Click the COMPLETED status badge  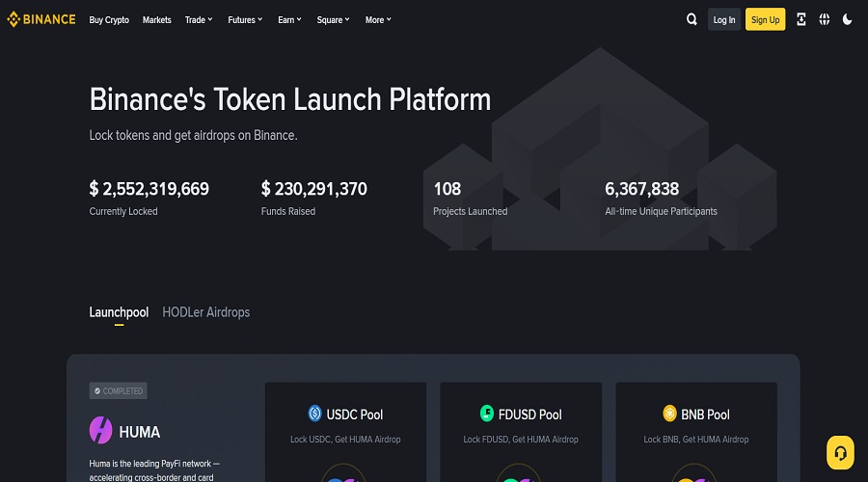coord(118,390)
